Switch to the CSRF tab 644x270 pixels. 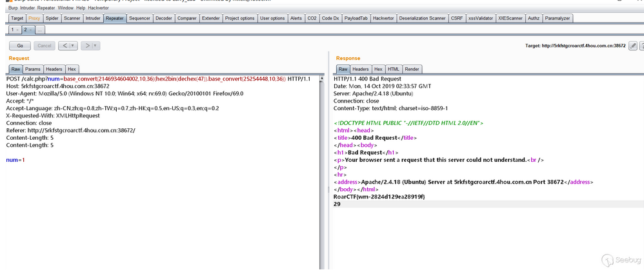(456, 18)
